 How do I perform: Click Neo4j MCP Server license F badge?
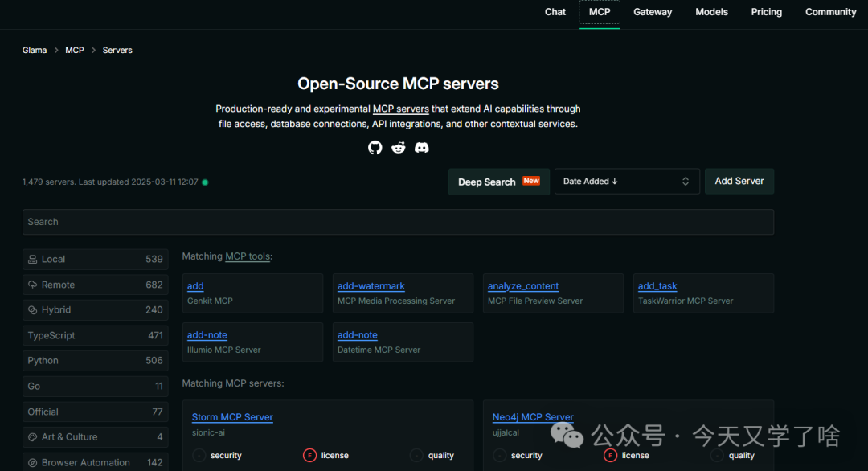(x=610, y=455)
